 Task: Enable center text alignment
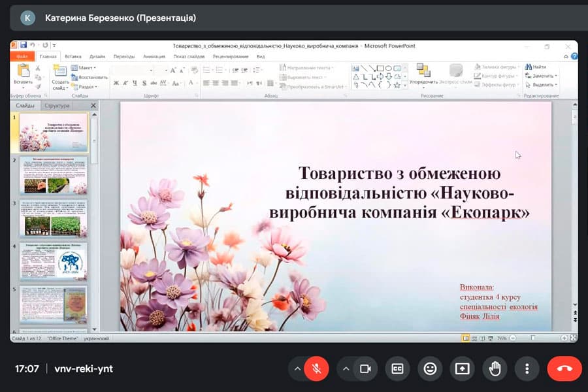215,82
